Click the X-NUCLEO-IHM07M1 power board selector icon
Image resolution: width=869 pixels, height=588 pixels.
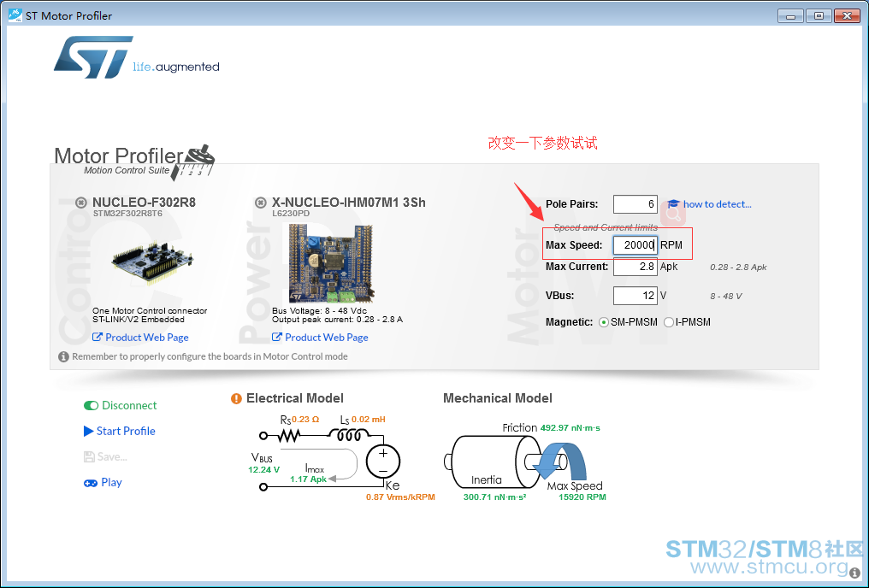coord(261,203)
